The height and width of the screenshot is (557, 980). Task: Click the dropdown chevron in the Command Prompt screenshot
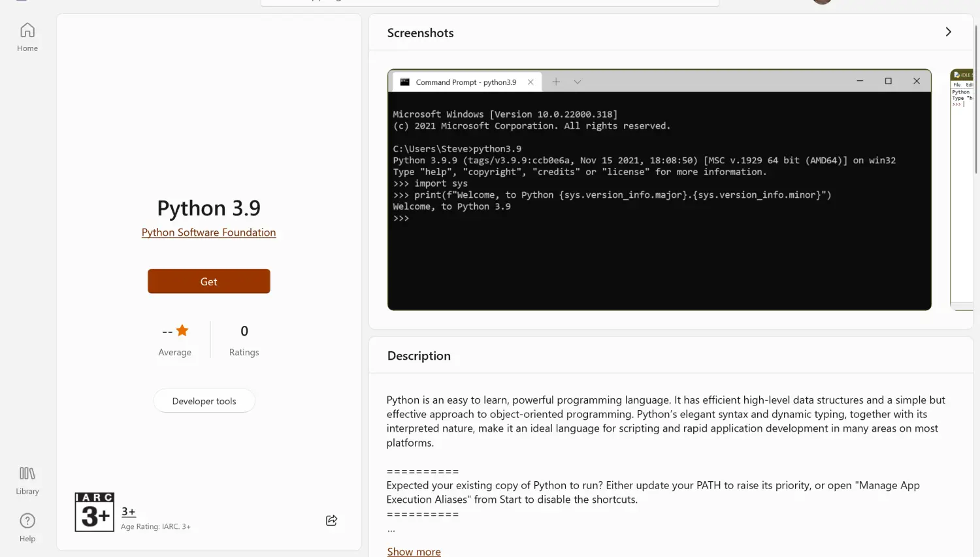coord(578,82)
